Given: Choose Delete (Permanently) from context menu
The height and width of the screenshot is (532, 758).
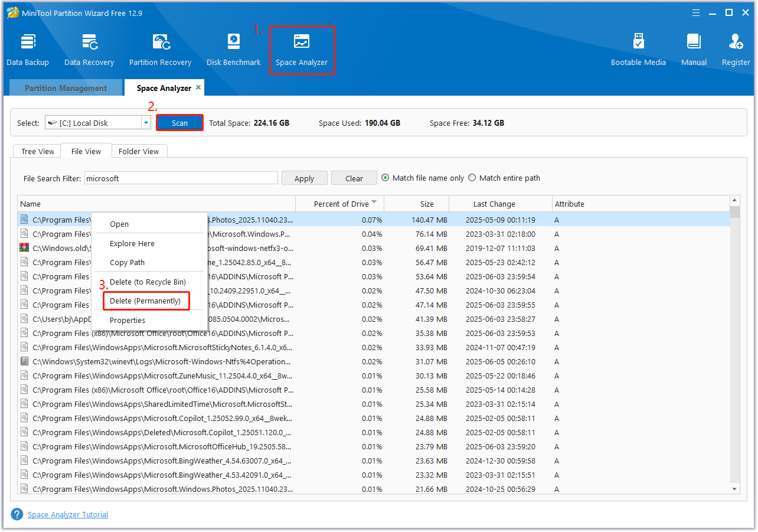Looking at the screenshot, I should click(145, 301).
